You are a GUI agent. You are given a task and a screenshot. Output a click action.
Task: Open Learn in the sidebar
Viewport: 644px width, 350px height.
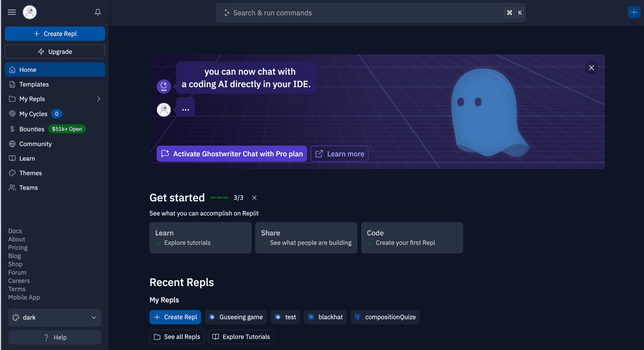(x=55, y=158)
